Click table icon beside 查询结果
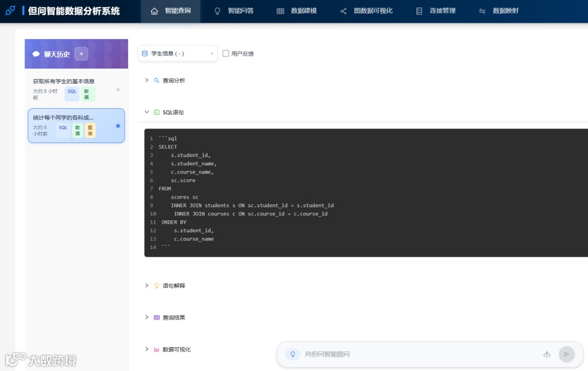 click(157, 317)
